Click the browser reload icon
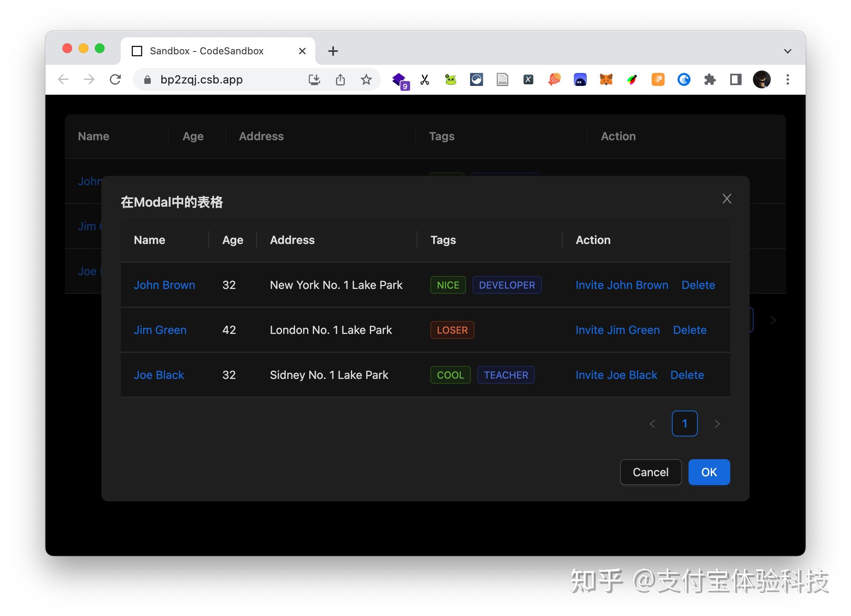851x616 pixels. pos(115,79)
